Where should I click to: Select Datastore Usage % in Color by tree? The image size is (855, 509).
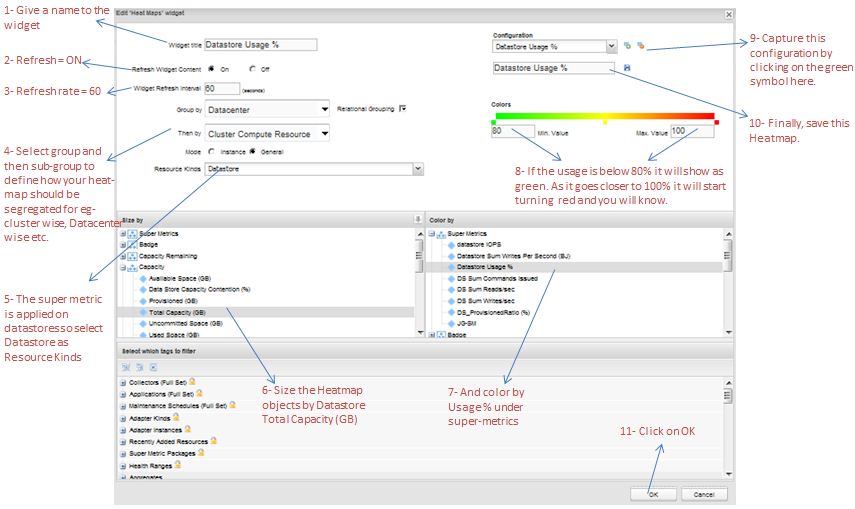point(484,267)
